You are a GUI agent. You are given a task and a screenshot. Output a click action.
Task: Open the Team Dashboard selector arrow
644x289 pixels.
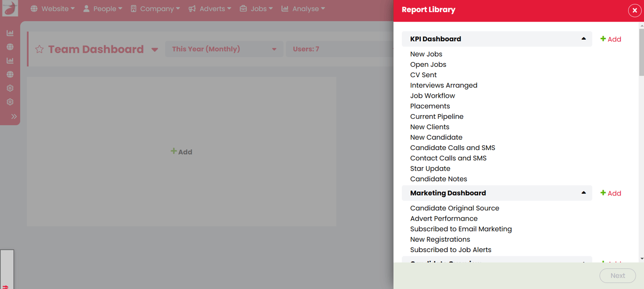pyautogui.click(x=155, y=50)
